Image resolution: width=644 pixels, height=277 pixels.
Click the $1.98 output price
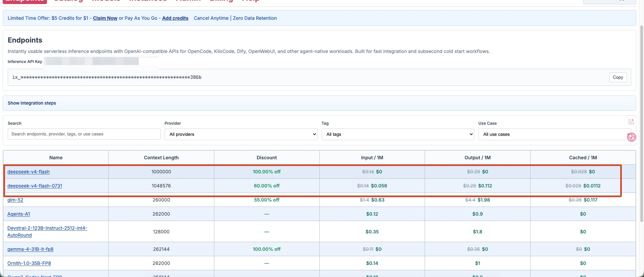484,200
